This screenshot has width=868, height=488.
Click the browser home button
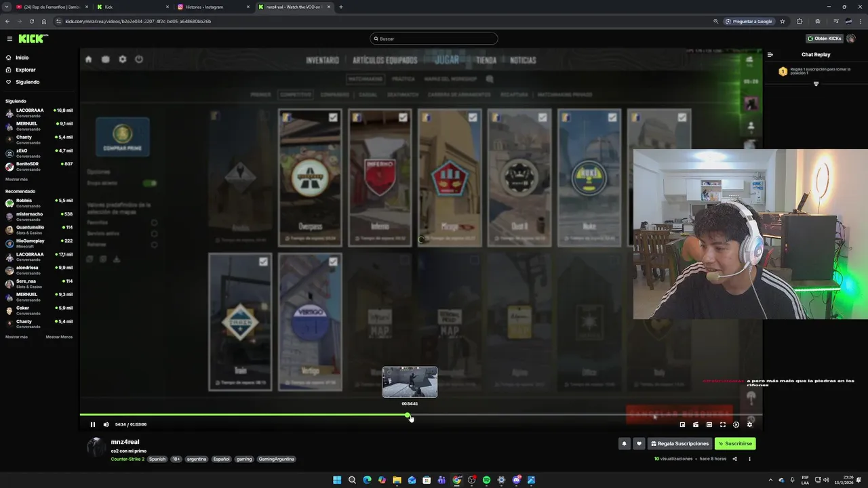(44, 21)
